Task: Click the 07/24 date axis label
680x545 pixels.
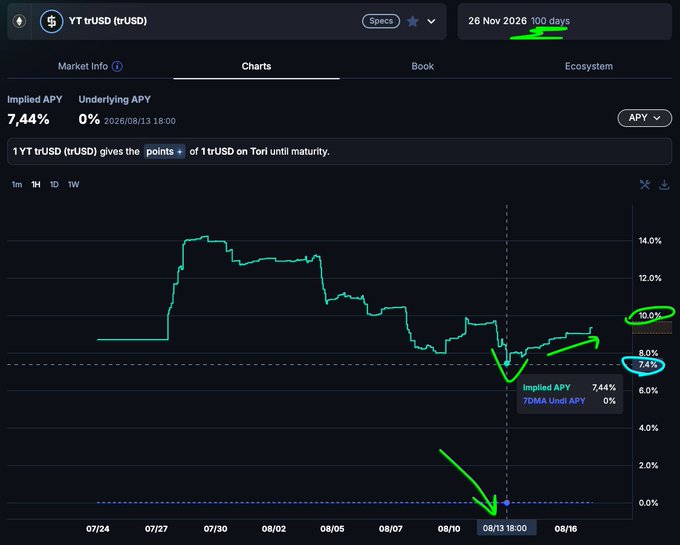Action: click(x=98, y=529)
